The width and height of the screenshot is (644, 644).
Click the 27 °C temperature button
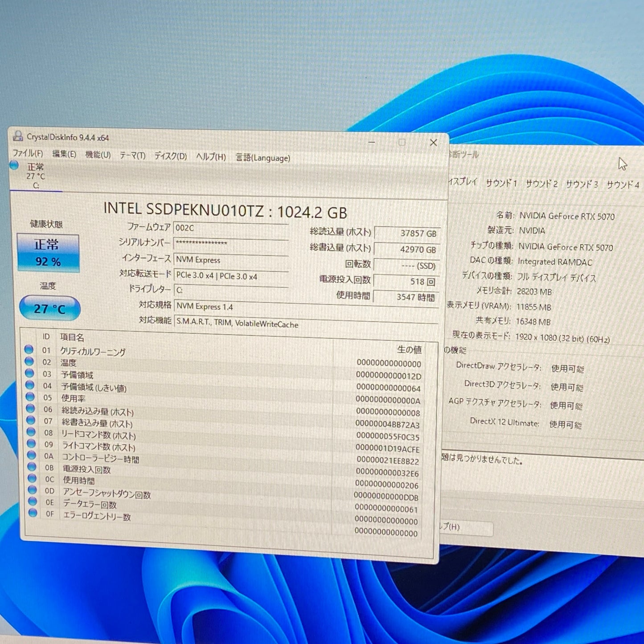point(49,308)
